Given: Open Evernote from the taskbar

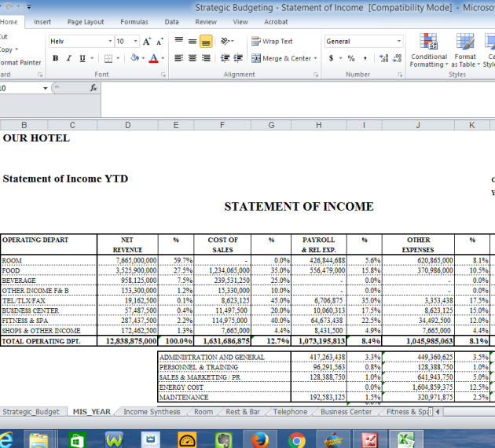Looking at the screenshot, I should pyautogui.click(x=223, y=439).
